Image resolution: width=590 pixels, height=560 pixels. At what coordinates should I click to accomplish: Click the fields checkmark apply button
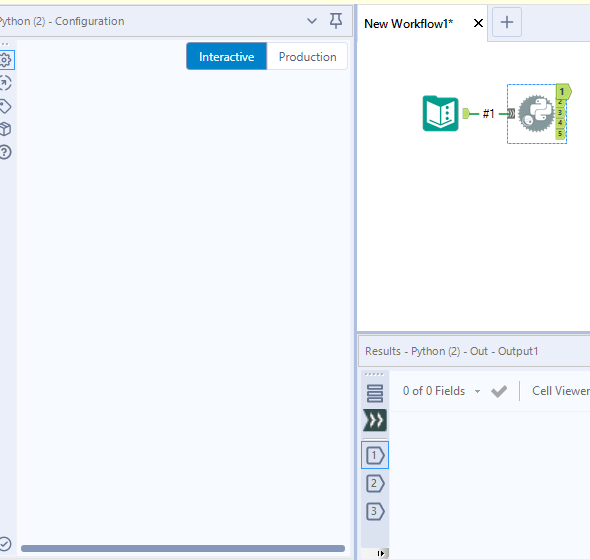(x=499, y=391)
